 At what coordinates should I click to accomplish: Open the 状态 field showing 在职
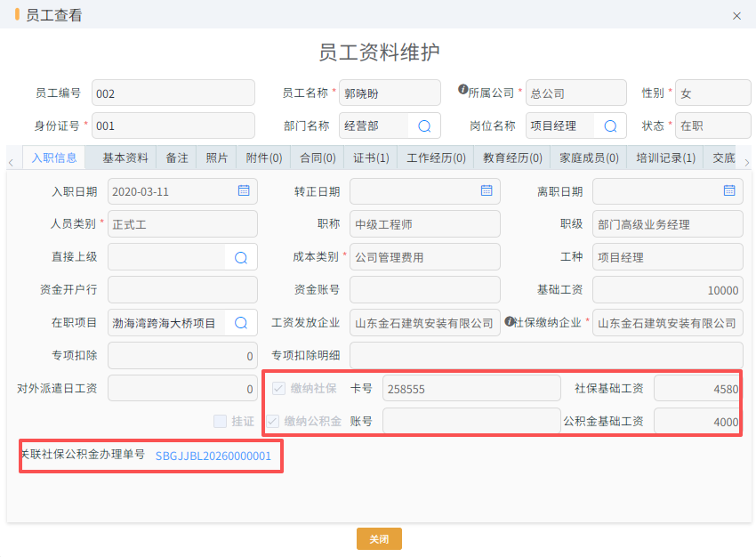(713, 125)
